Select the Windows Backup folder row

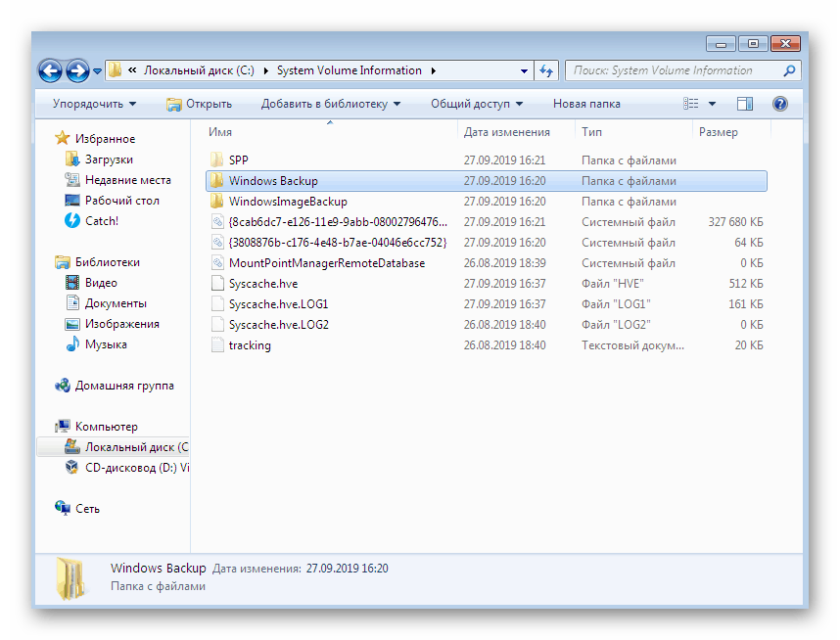(487, 181)
